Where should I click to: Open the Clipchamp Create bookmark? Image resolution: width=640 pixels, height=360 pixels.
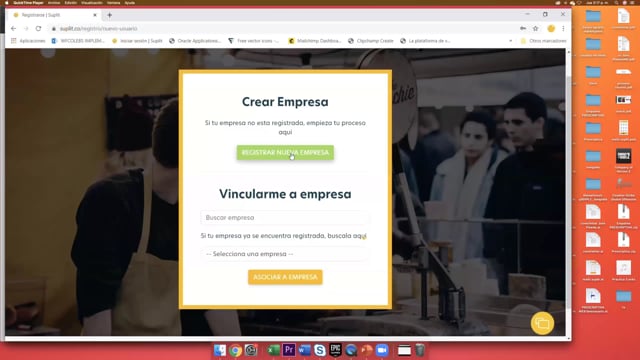371,41
